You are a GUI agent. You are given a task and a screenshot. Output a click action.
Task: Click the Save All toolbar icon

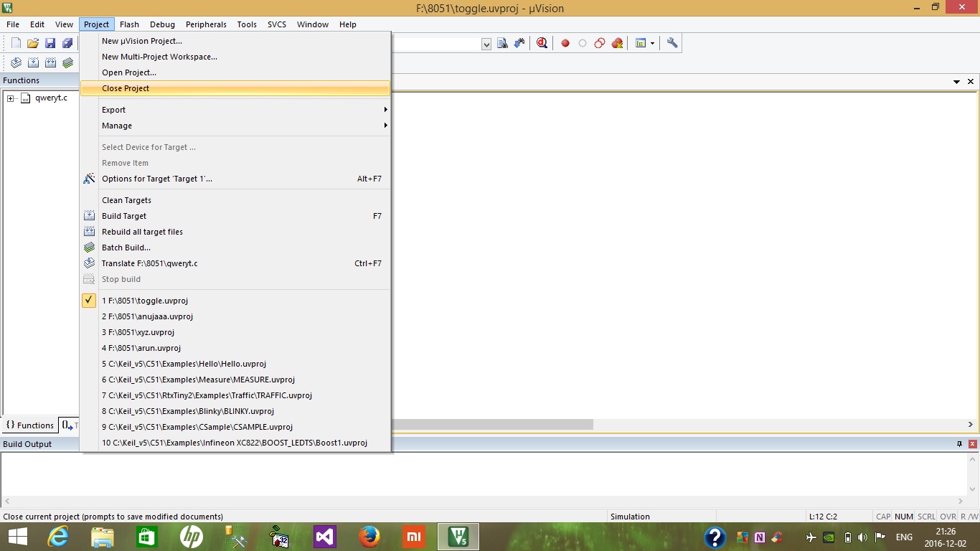(67, 42)
